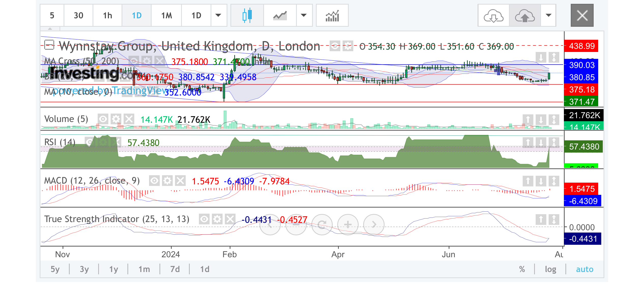Toggle visibility of Wynnstay Group series
The width and height of the screenshot is (644, 298).
(x=335, y=46)
